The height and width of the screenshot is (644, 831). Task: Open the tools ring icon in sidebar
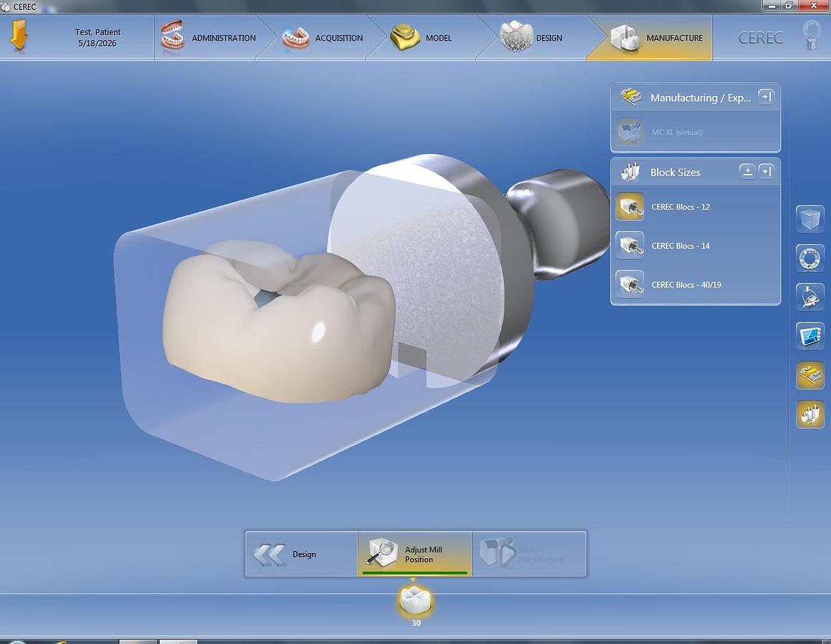click(810, 258)
